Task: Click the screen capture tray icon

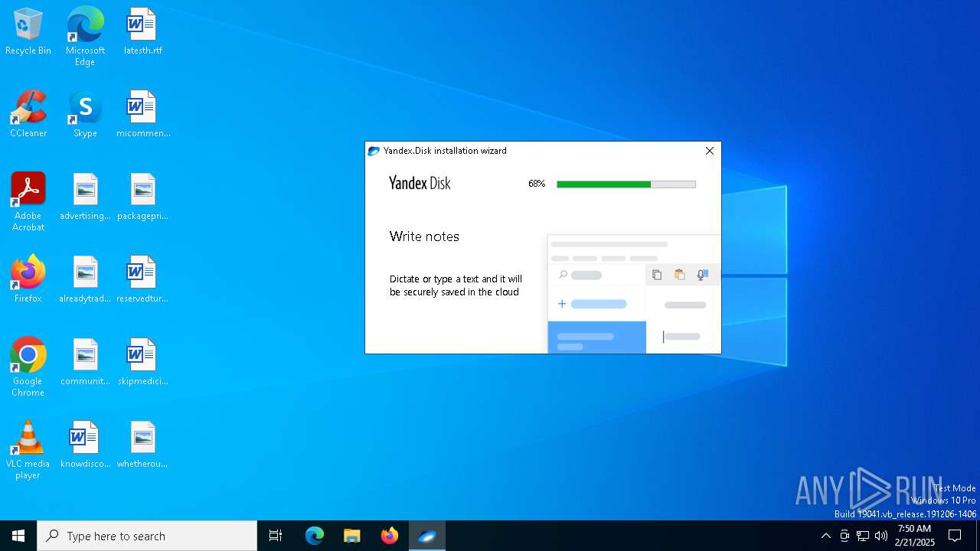Action: click(x=844, y=536)
